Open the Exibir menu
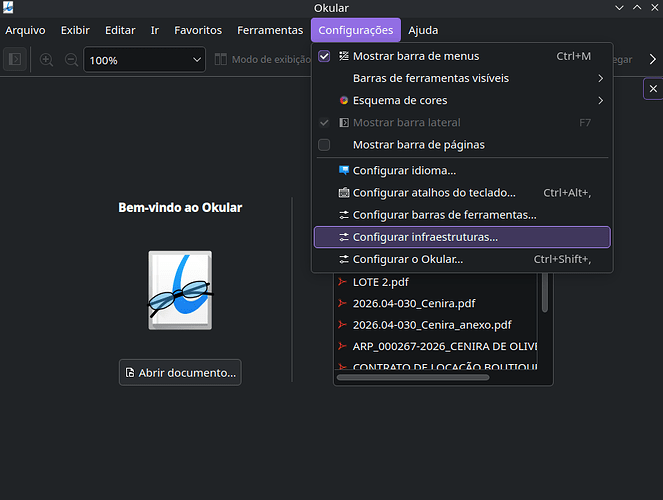 [x=75, y=30]
